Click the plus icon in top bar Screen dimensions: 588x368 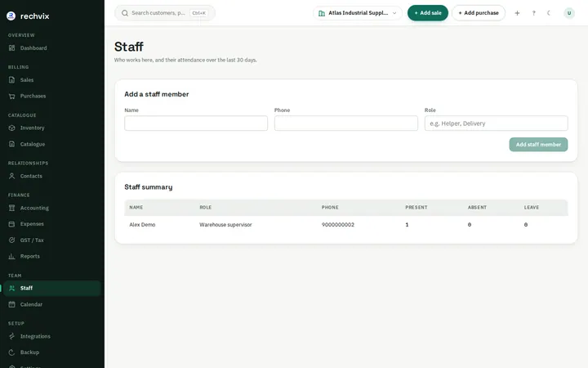point(517,13)
